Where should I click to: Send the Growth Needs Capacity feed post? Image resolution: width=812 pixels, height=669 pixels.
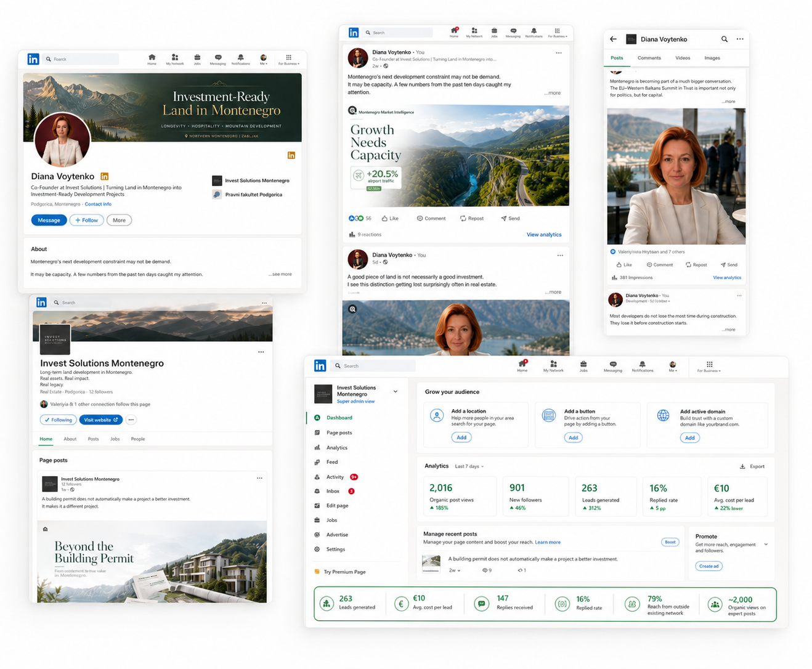point(510,219)
